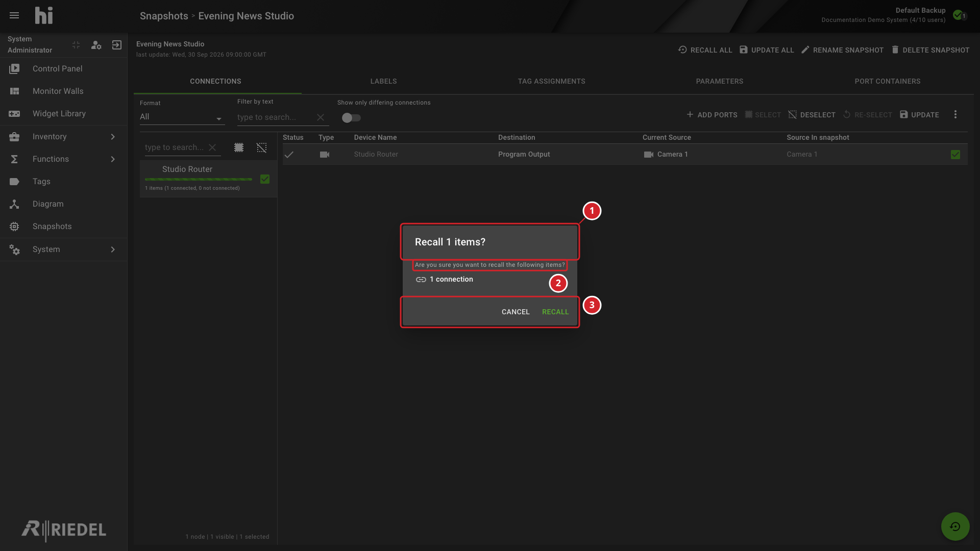Image resolution: width=980 pixels, height=551 pixels.
Task: Click the hi logo
Action: 44,15
